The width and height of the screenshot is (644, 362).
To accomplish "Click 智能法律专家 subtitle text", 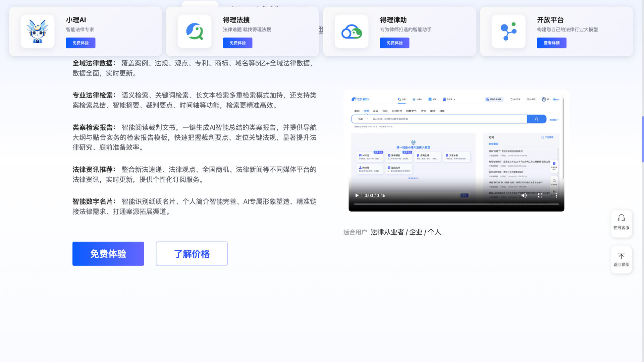I will coord(80,29).
